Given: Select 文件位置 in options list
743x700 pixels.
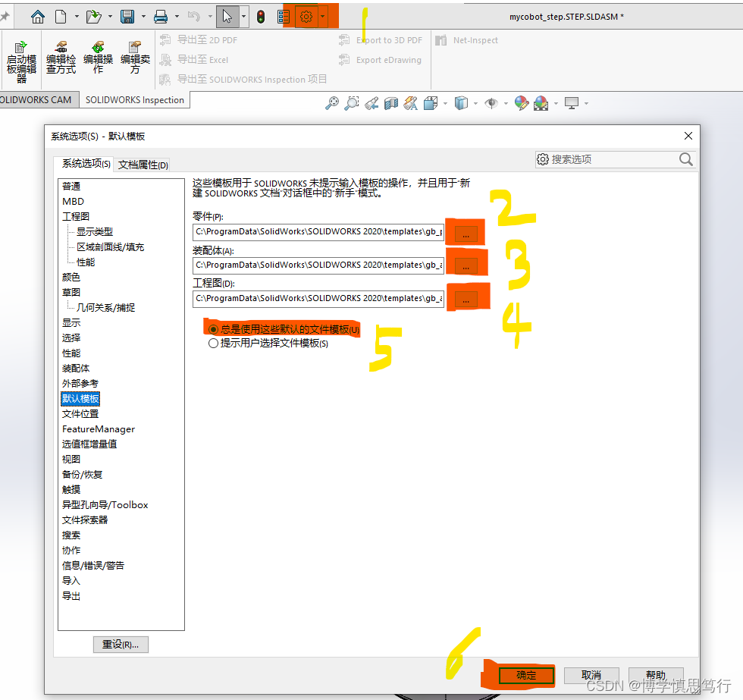Looking at the screenshot, I should click(x=80, y=414).
